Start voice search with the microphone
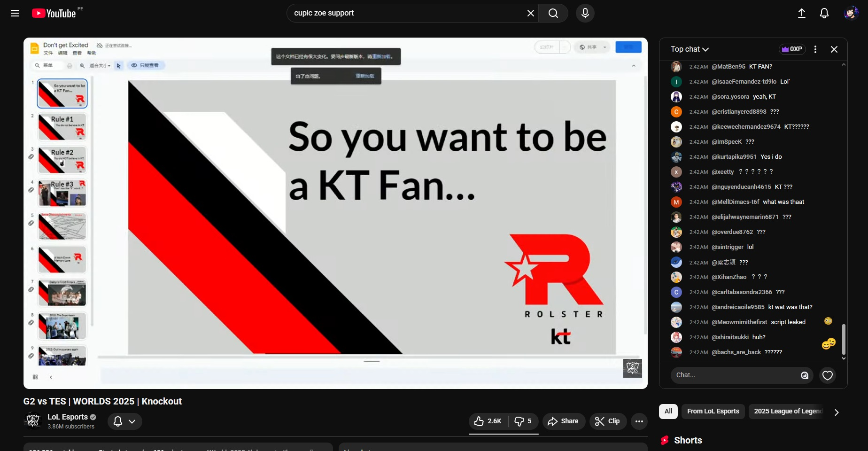 coord(585,13)
